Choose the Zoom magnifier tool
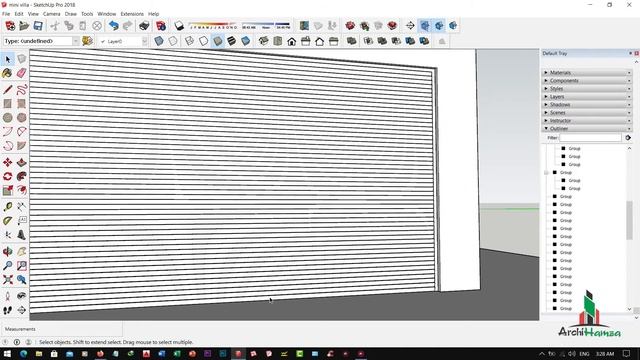The height and width of the screenshot is (360, 640). point(8,265)
